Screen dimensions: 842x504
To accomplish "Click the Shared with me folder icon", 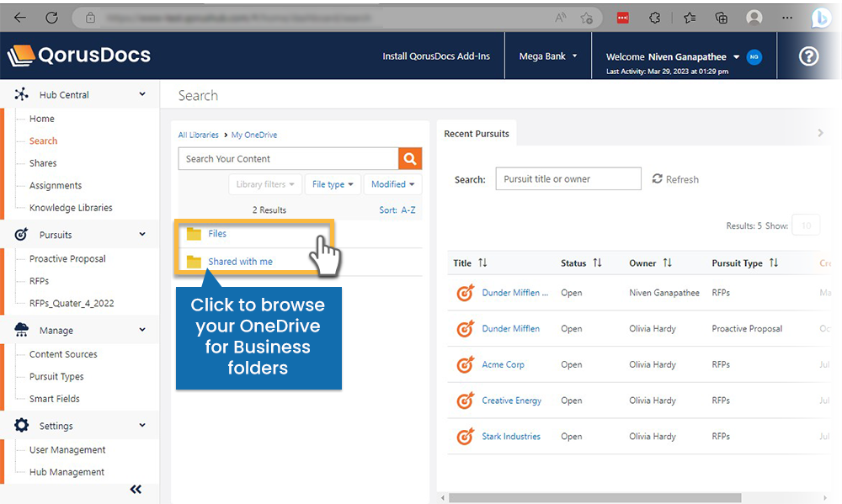I will [194, 262].
